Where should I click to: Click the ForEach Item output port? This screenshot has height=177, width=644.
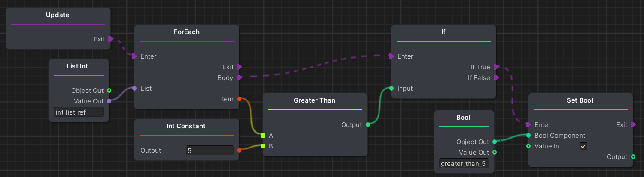[239, 99]
